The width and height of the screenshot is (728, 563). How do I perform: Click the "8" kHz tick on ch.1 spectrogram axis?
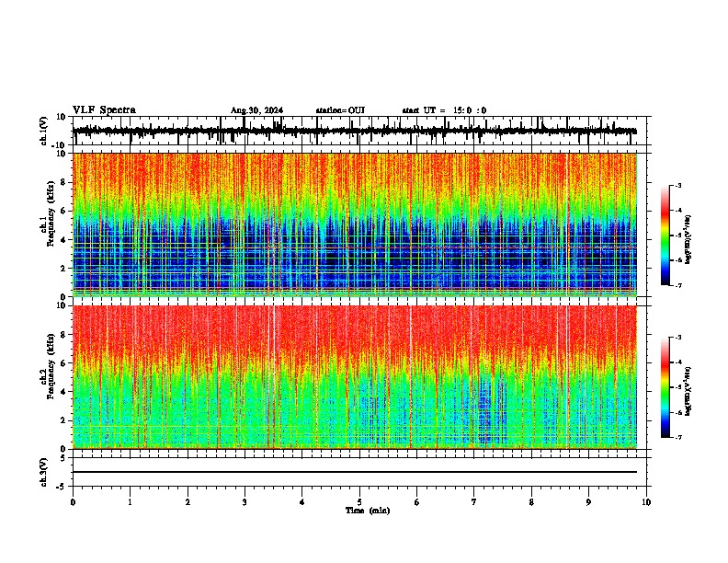[64, 182]
